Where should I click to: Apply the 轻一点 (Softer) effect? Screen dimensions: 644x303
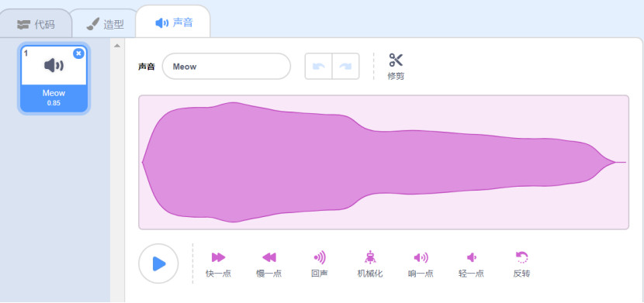(x=471, y=265)
